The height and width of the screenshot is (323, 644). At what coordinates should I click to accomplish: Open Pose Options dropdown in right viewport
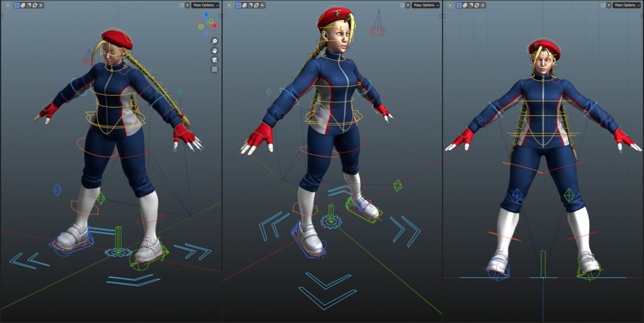(x=626, y=5)
